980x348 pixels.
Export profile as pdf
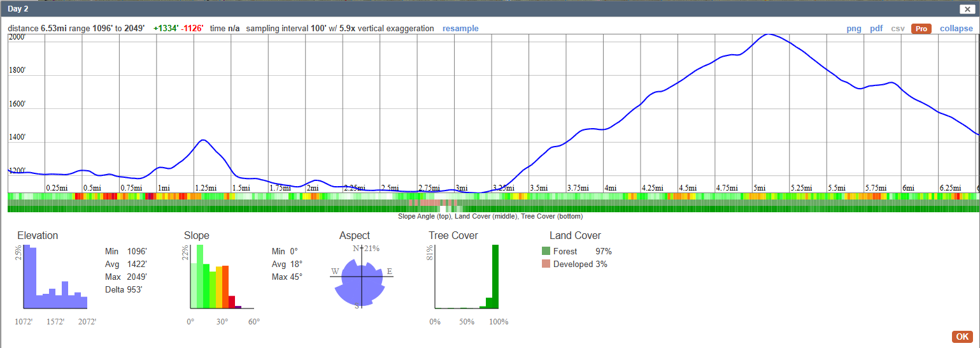pyautogui.click(x=876, y=29)
